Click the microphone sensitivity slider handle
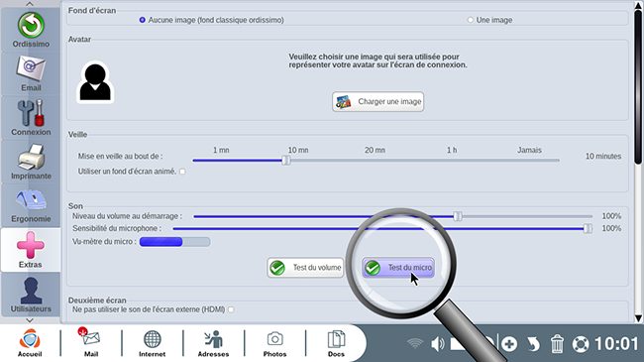The height and width of the screenshot is (362, 644). click(588, 229)
